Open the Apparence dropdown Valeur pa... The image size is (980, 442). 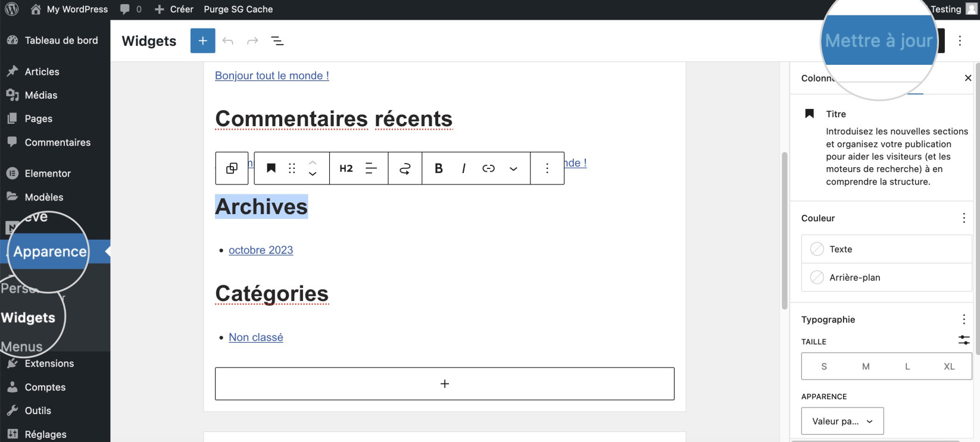coord(842,421)
